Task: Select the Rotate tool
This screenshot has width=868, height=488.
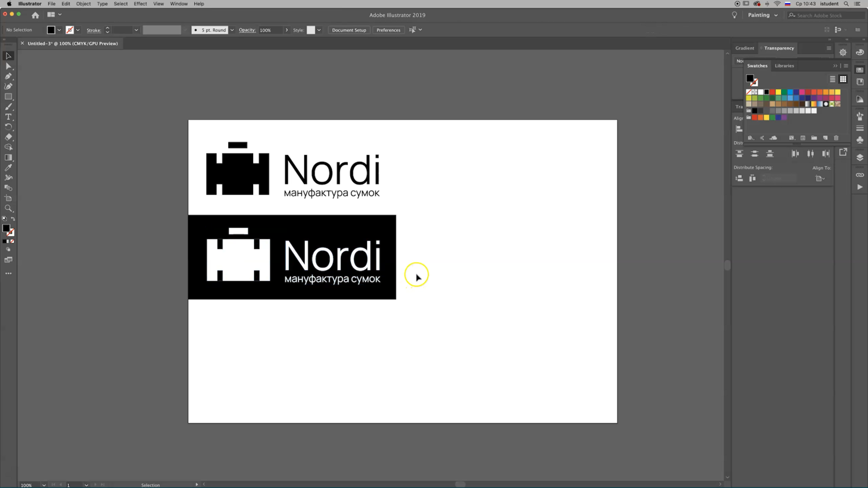Action: tap(8, 127)
